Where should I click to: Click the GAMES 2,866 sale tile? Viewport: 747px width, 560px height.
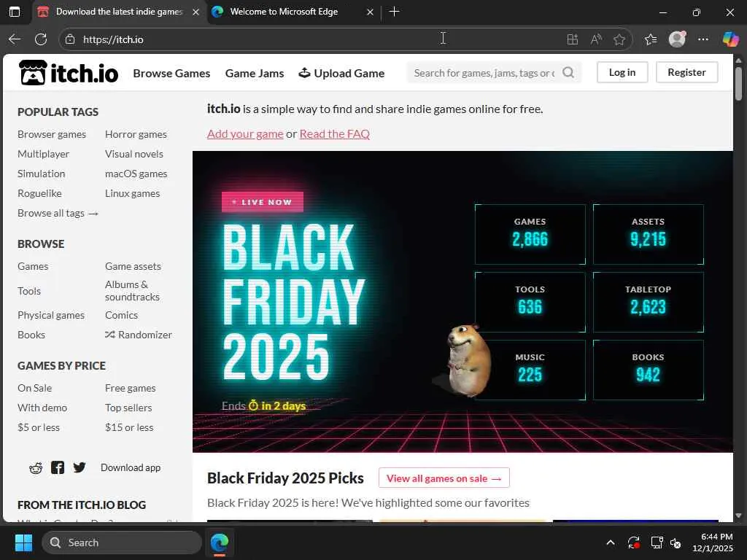coord(530,234)
